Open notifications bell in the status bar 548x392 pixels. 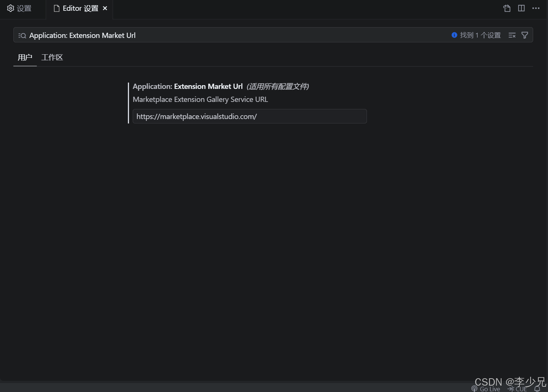point(537,389)
